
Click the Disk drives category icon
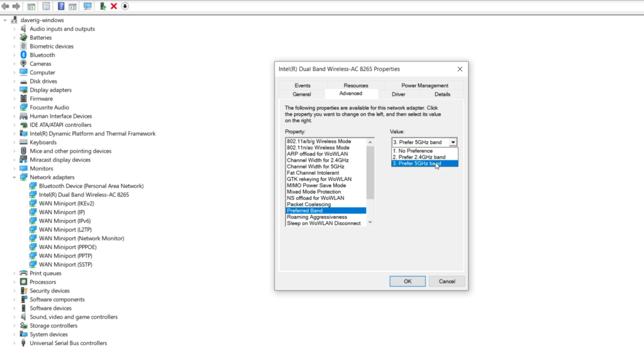[23, 81]
